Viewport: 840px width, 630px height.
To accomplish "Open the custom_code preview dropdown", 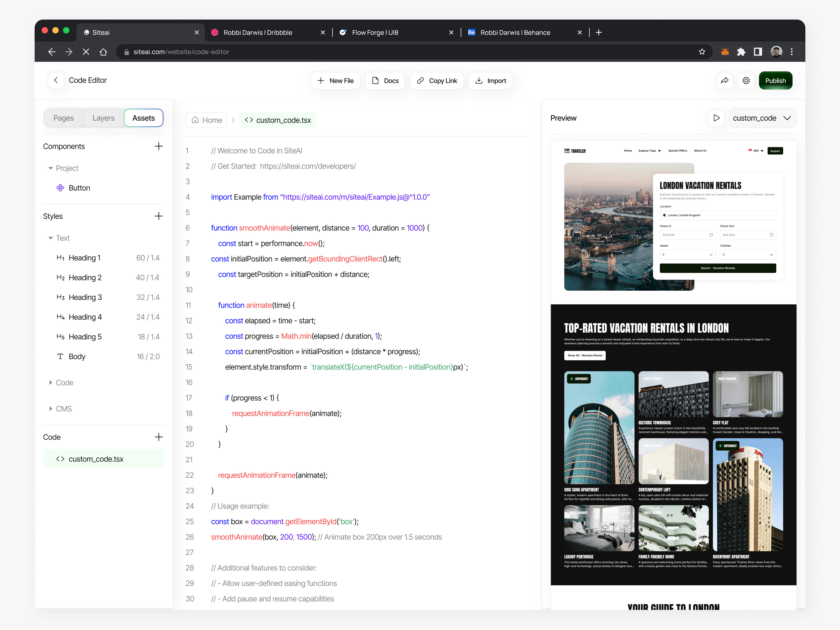I will click(762, 118).
